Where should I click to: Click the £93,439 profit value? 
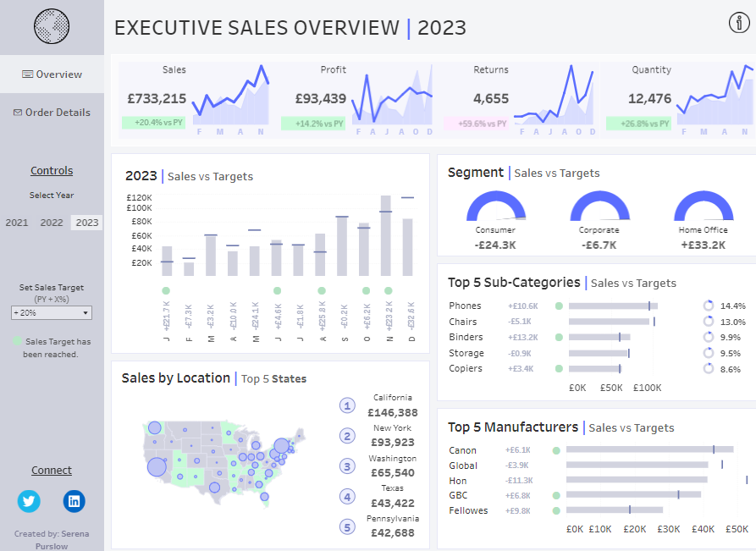tap(321, 99)
